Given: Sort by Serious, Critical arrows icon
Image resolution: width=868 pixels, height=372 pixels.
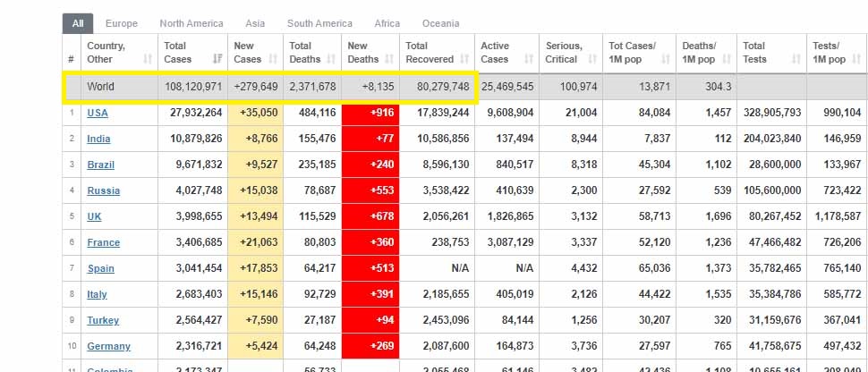Looking at the screenshot, I should pos(593,59).
